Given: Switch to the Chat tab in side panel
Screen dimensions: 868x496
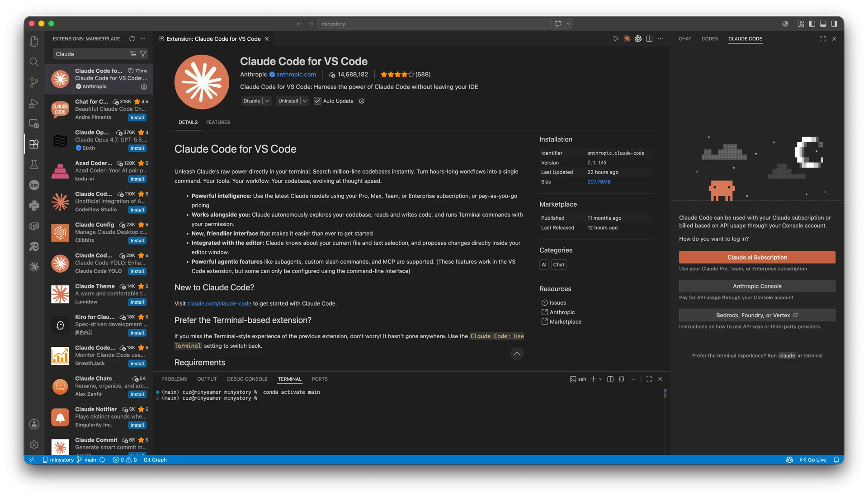Looking at the screenshot, I should pos(685,39).
